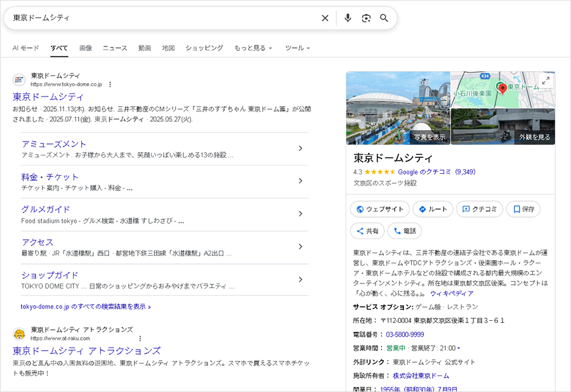
Task: Expand the map with fullscreen icon
Action: pyautogui.click(x=545, y=81)
